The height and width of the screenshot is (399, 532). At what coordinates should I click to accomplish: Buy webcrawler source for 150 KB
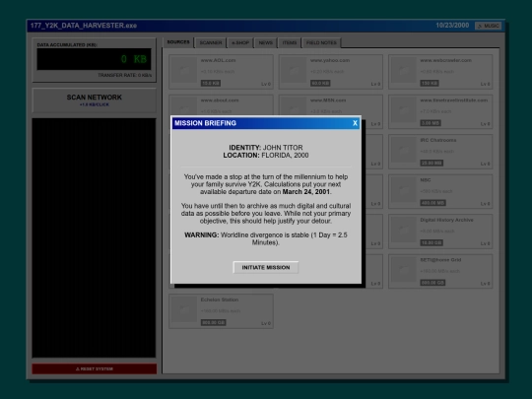tap(430, 83)
